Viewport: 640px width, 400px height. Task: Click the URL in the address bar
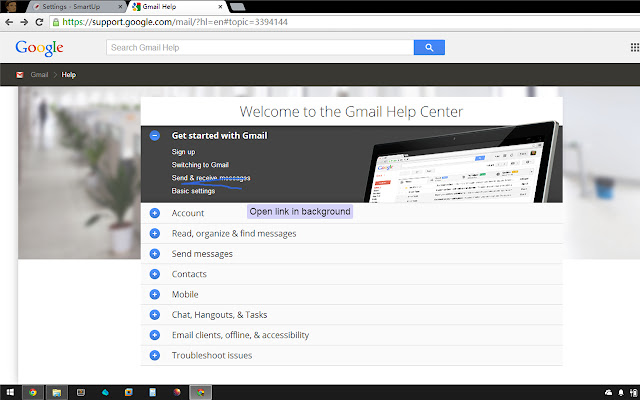175,22
